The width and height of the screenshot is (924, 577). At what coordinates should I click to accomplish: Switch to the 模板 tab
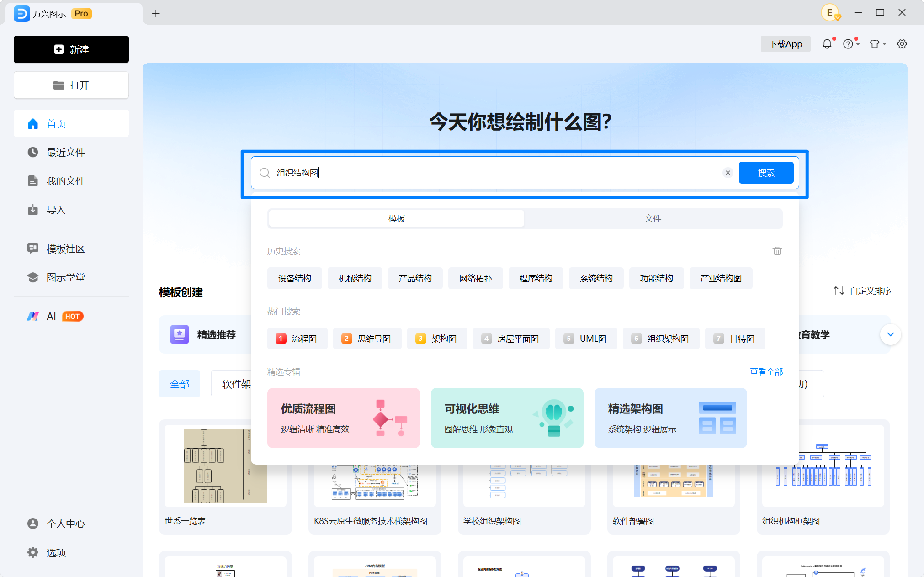click(397, 218)
